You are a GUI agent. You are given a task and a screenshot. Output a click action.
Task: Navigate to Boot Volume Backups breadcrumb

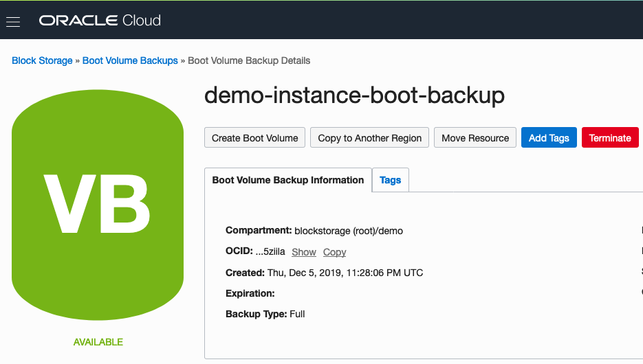[130, 60]
